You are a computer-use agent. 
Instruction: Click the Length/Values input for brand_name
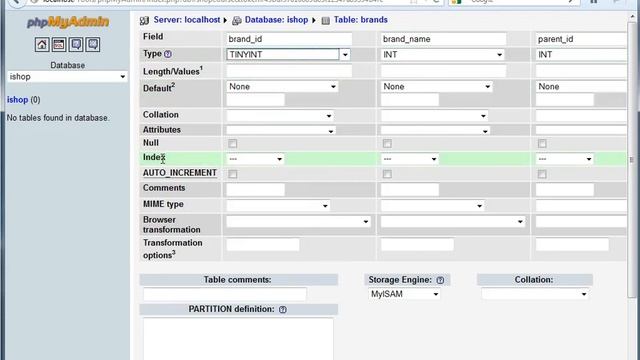[x=444, y=71]
